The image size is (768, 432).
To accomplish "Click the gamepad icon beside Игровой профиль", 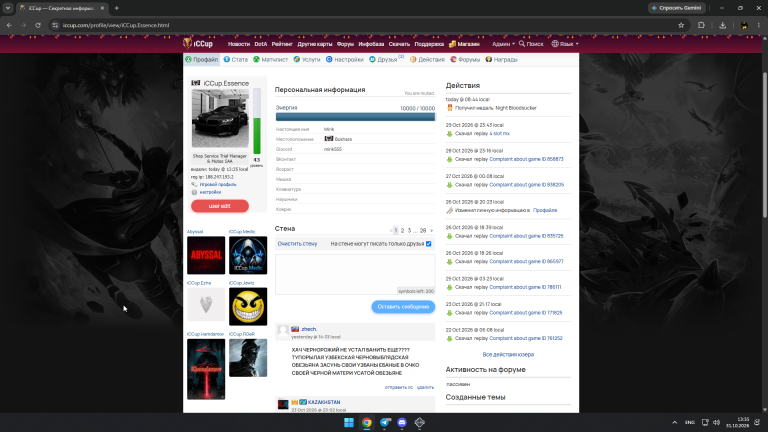I will point(194,185).
